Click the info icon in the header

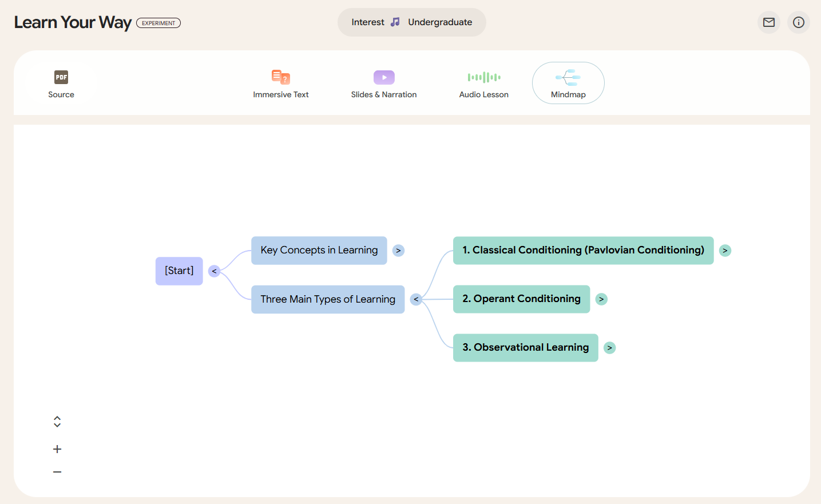coord(798,22)
